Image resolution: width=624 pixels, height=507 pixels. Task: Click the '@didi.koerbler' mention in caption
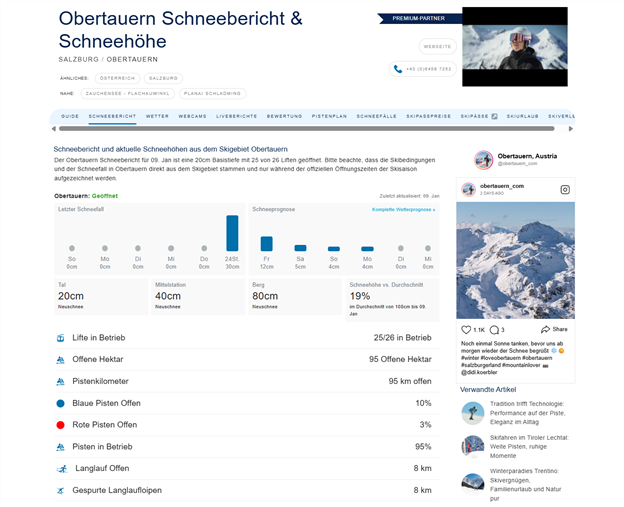(x=479, y=372)
